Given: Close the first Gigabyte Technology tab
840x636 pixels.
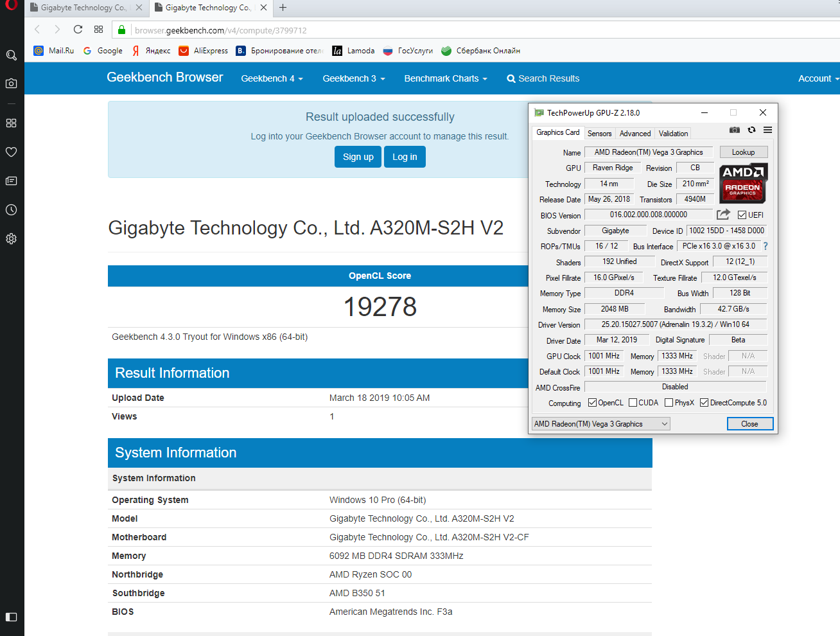Looking at the screenshot, I should coord(139,8).
